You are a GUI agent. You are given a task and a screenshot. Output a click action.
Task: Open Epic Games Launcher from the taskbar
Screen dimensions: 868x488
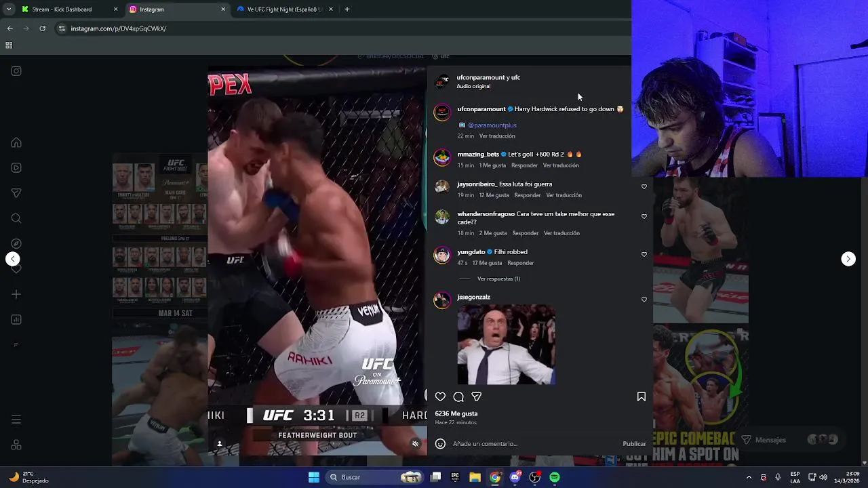(x=455, y=477)
